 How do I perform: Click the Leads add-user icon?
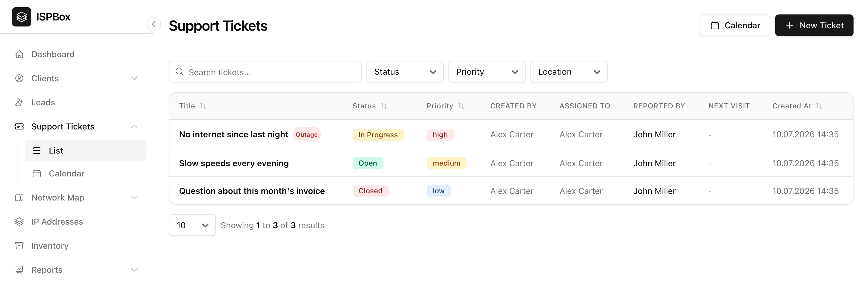point(19,102)
